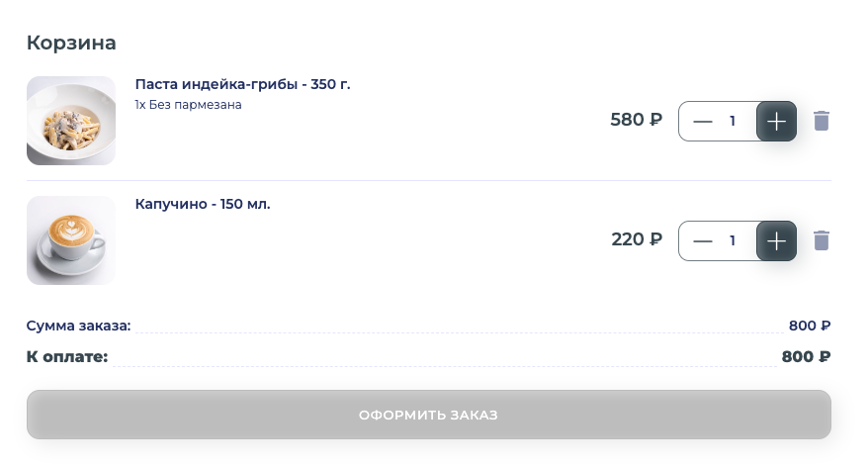Screen dimensions: 868x469
Task: Click the 'Паста индейка-грибы - 350 г.' title
Action: coord(242,84)
